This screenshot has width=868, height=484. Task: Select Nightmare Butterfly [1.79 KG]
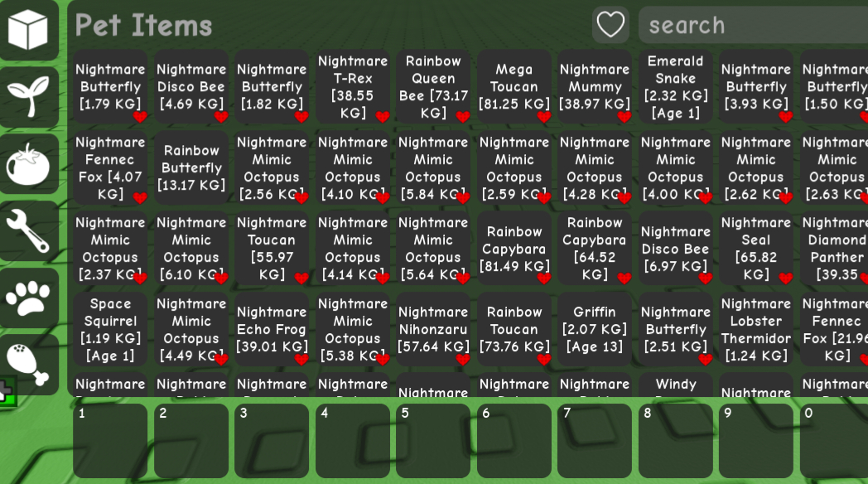[x=110, y=87]
